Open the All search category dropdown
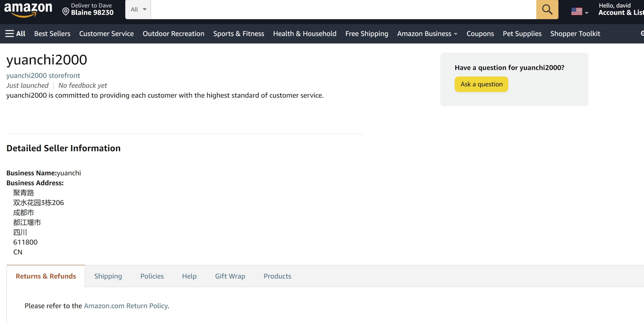Screen dimensions: 644x323 [x=138, y=10]
